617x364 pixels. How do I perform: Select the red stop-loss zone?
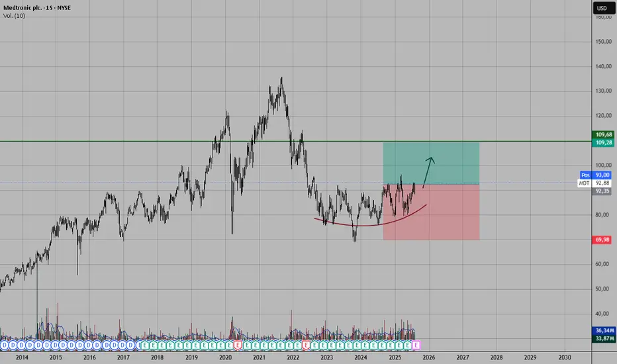431,212
